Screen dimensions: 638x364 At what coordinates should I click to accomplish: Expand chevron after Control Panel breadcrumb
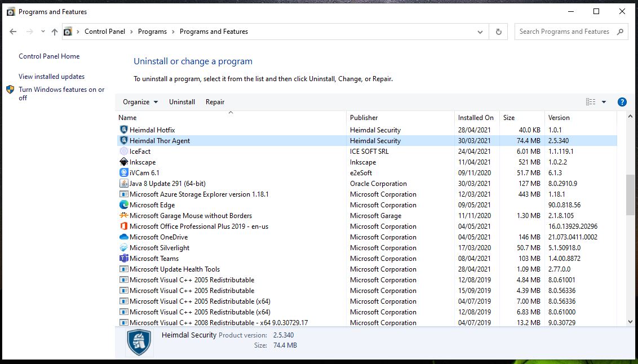point(131,32)
